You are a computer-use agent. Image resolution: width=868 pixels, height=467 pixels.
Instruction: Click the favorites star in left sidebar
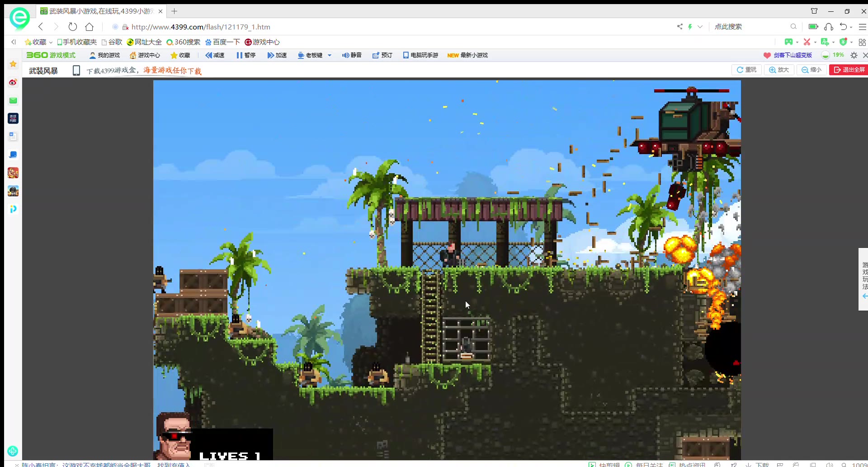[13, 64]
